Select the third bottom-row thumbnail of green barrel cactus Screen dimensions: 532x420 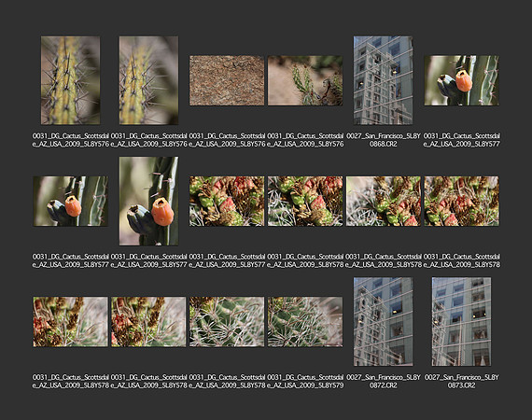pos(227,322)
